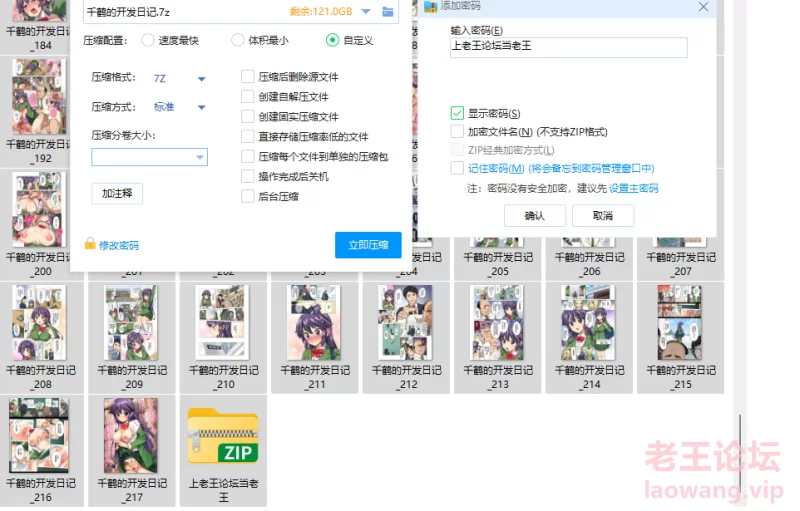Enable 操作完成后关机 checkbox

pos(247,176)
